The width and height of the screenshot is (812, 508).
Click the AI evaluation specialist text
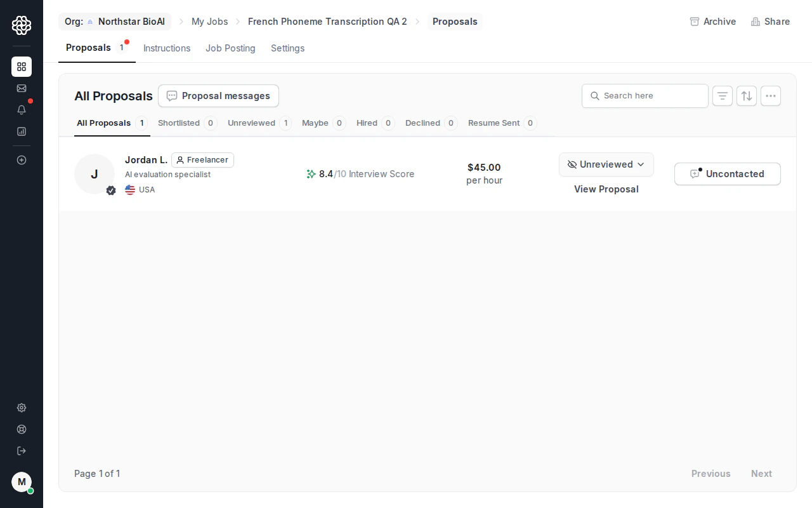(167, 175)
